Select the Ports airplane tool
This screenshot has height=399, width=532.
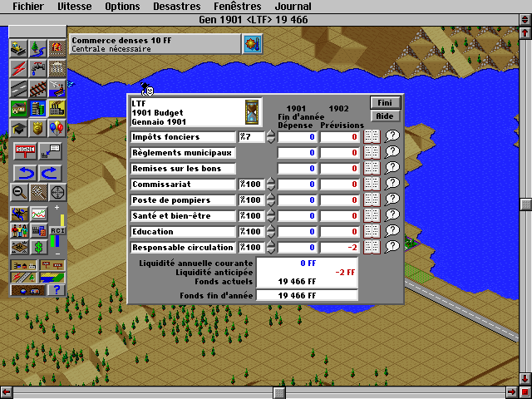[57, 88]
